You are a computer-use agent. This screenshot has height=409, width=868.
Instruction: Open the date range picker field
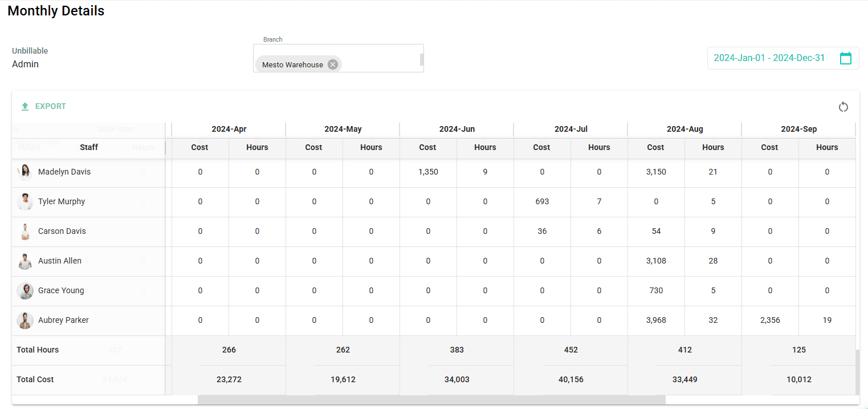(769, 58)
